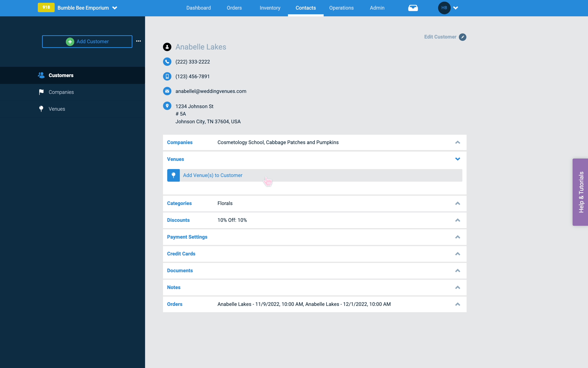Expand the Orders section chevron

[x=457, y=304]
